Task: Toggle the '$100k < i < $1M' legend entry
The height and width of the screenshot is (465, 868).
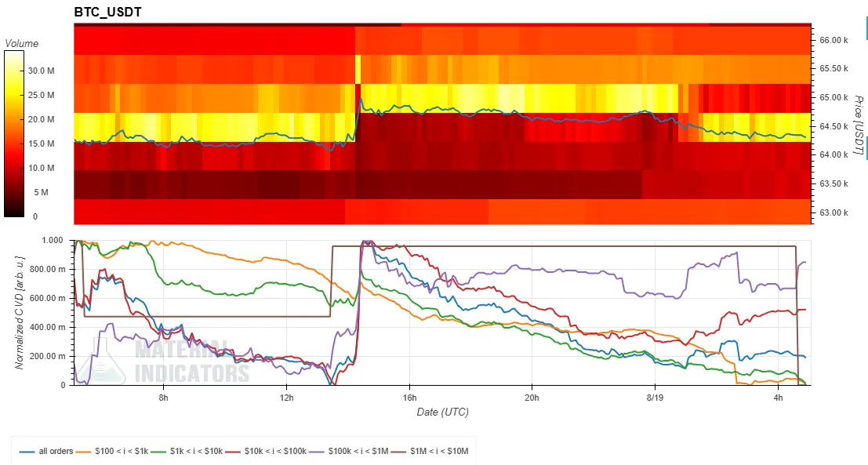Action: [348, 451]
